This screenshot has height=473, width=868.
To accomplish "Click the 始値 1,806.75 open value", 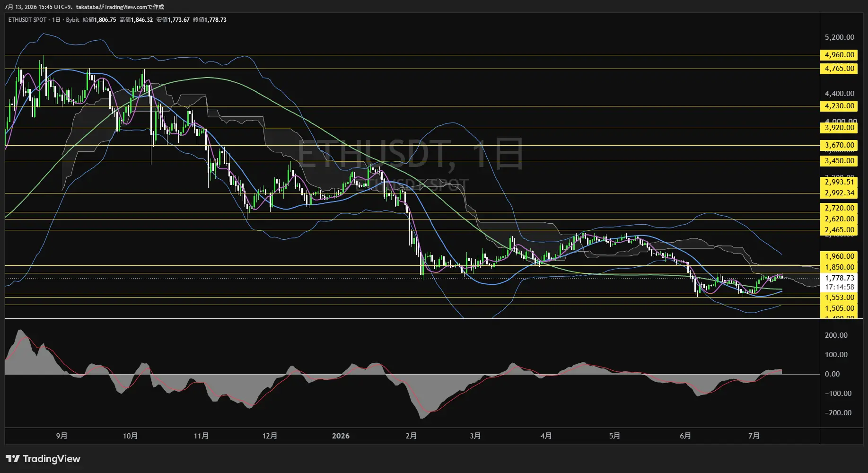I will pos(99,20).
